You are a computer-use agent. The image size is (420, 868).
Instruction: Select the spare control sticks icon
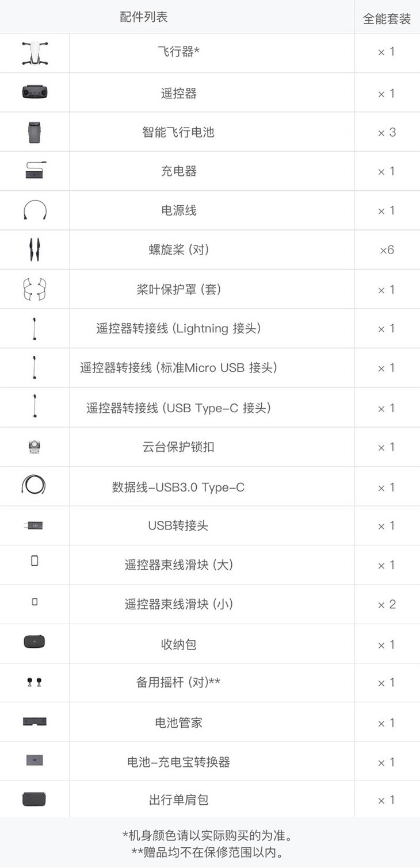(x=35, y=682)
